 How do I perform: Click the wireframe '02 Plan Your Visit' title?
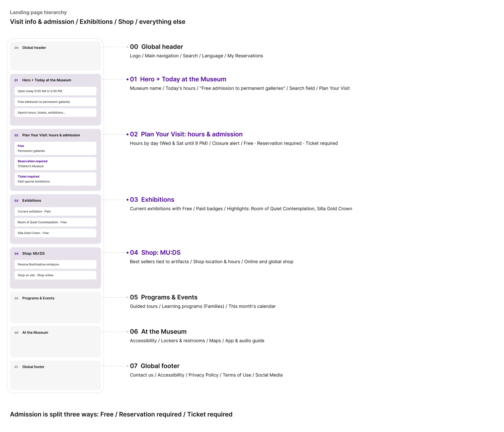coord(47,135)
